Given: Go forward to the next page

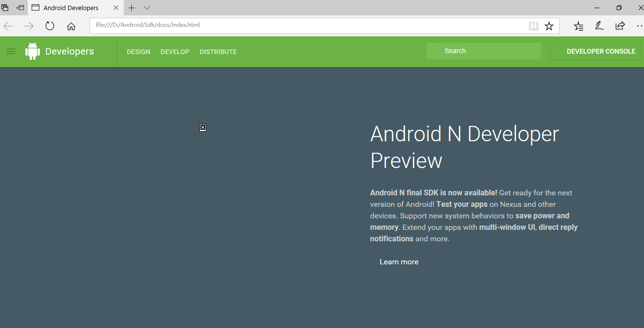Looking at the screenshot, I should pos(29,26).
